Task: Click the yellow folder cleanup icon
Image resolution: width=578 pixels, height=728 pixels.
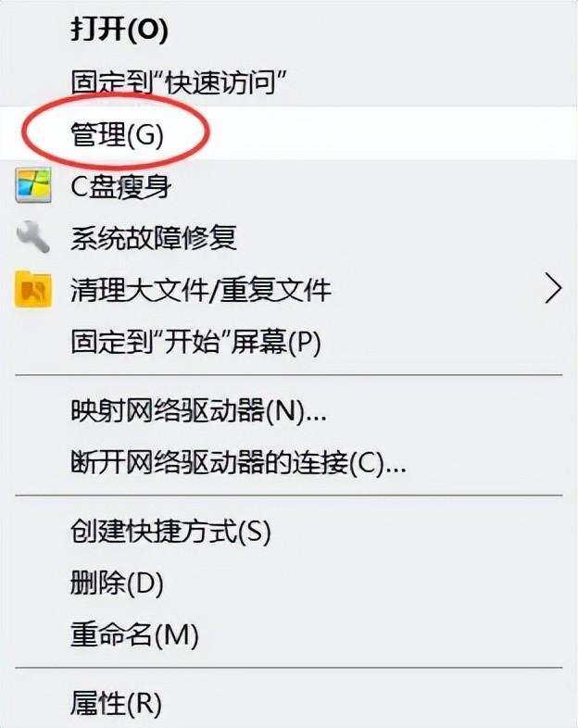Action: point(33,289)
